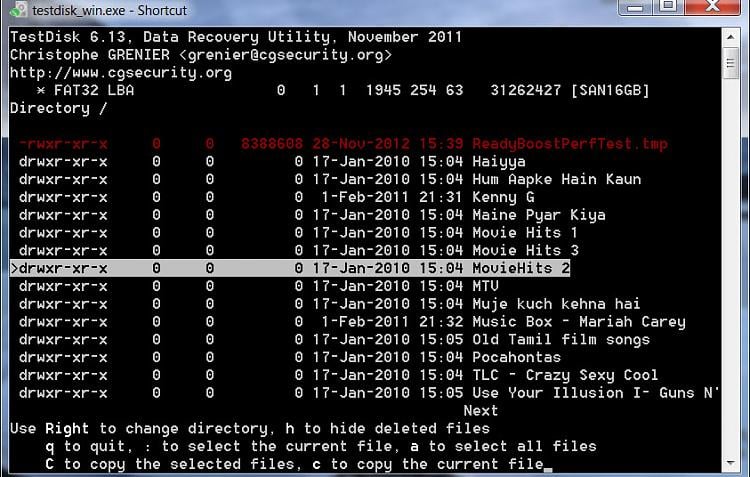
Task: Click the vertical scrollbar thumb
Action: 730,63
